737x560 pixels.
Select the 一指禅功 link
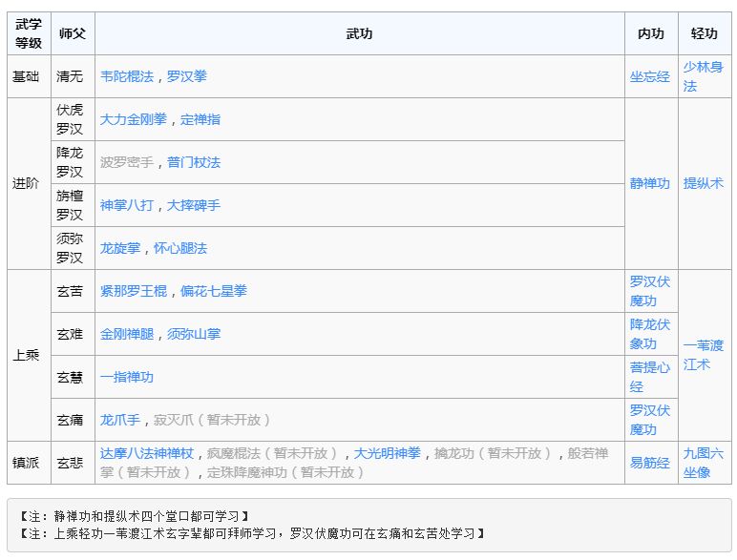pyautogui.click(x=127, y=377)
